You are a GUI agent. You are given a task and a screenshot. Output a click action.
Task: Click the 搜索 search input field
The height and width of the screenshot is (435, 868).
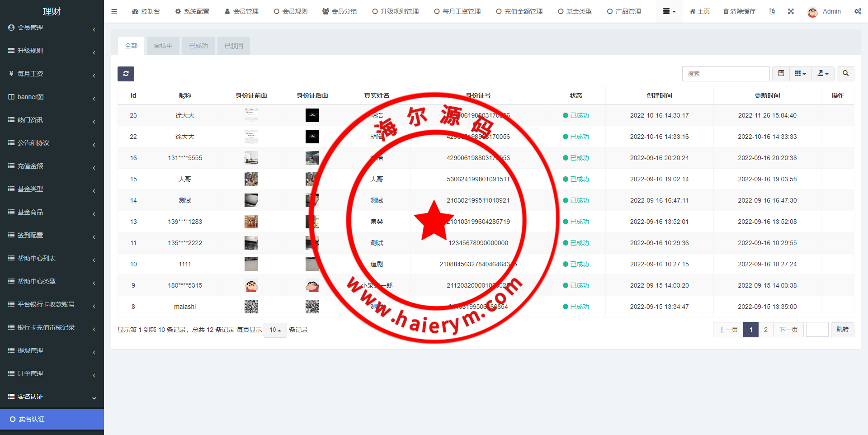(x=726, y=74)
